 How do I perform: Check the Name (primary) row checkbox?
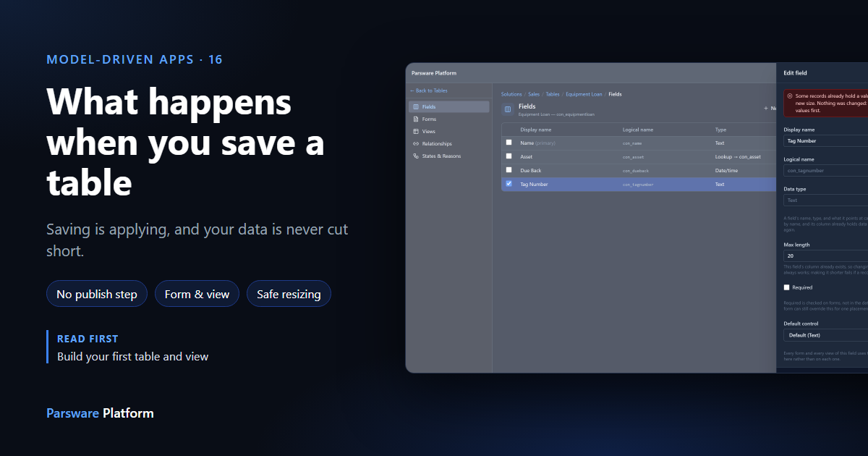pos(509,143)
